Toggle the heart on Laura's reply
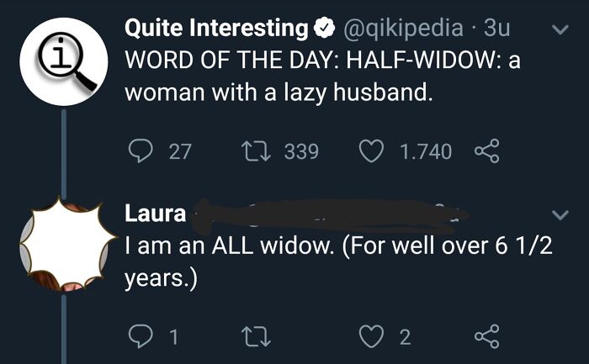Image resolution: width=589 pixels, height=364 pixels. (371, 338)
